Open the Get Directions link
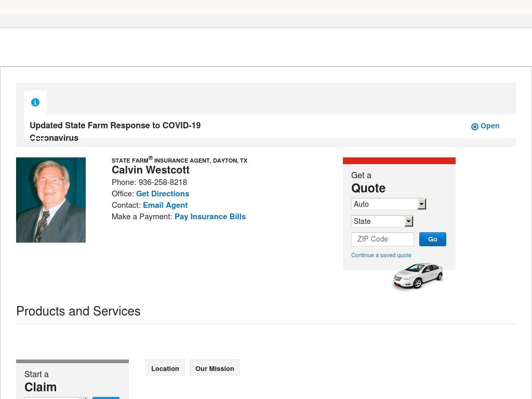This screenshot has height=399, width=532. (163, 194)
